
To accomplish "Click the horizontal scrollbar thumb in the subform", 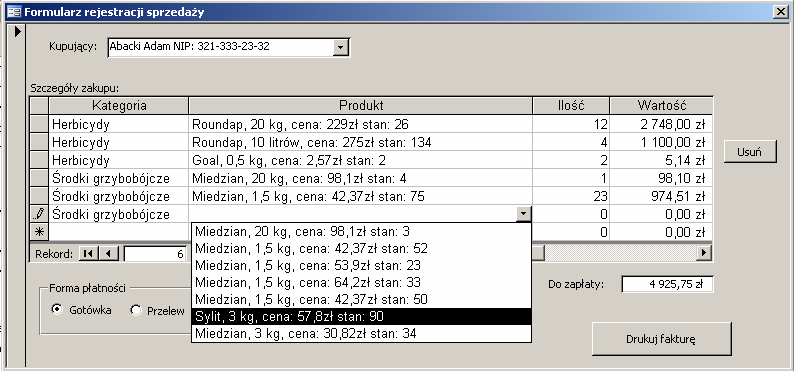I will pos(538,253).
